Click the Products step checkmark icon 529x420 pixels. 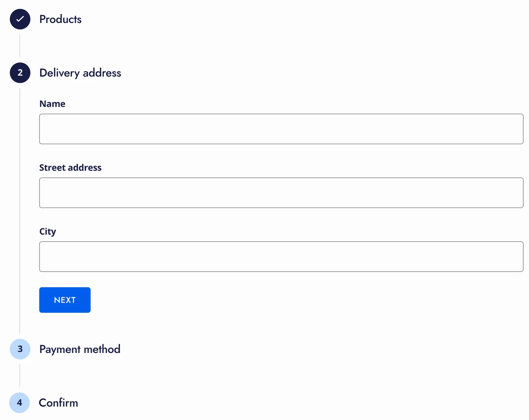[x=20, y=19]
